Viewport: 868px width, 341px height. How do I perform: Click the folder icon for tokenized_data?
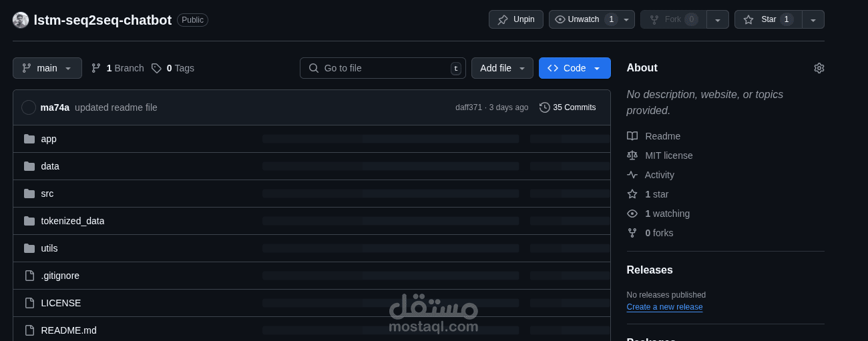(x=29, y=221)
